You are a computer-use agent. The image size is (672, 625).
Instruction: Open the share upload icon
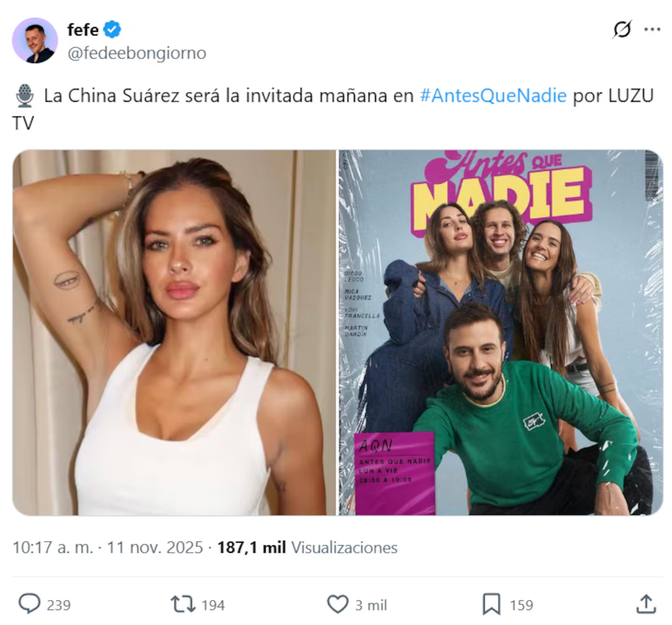(646, 604)
